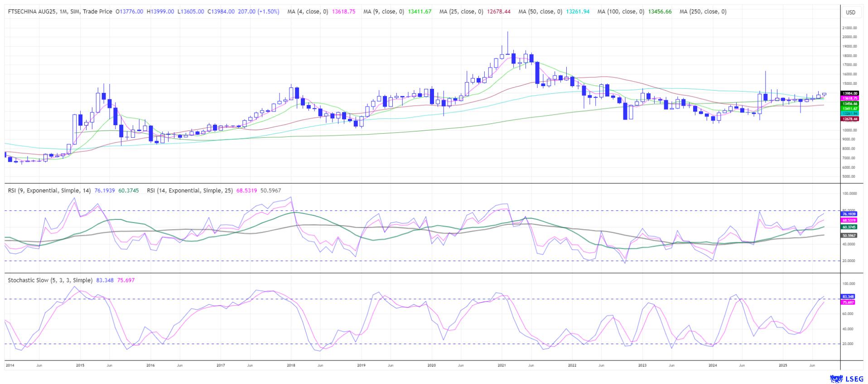Click the black 13984.00 last price tag
The height and width of the screenshot is (384, 868).
849,93
